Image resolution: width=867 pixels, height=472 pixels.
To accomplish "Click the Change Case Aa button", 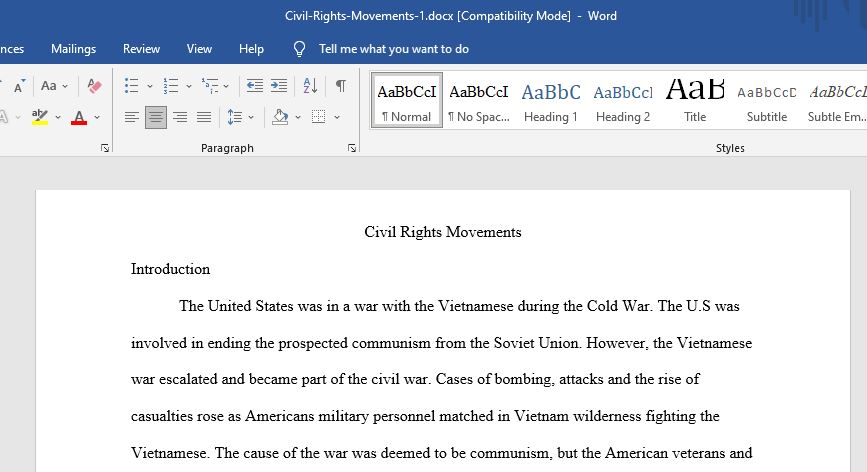I will tap(49, 86).
